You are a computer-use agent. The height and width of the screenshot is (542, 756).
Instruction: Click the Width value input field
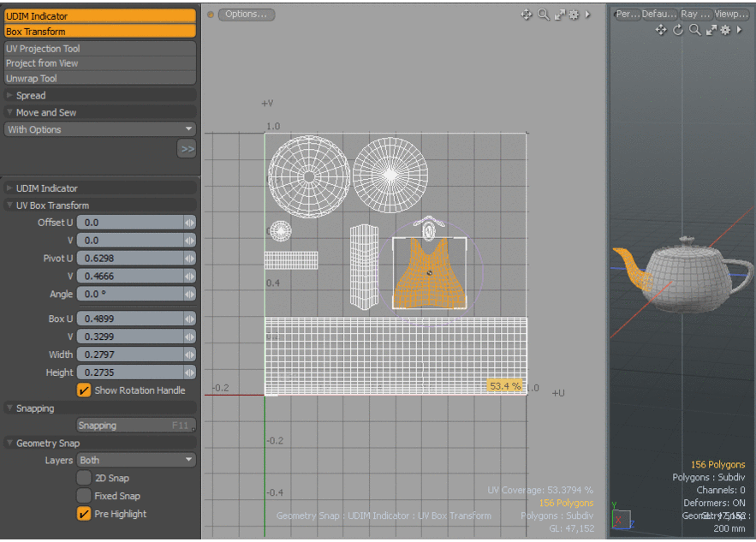pyautogui.click(x=129, y=354)
